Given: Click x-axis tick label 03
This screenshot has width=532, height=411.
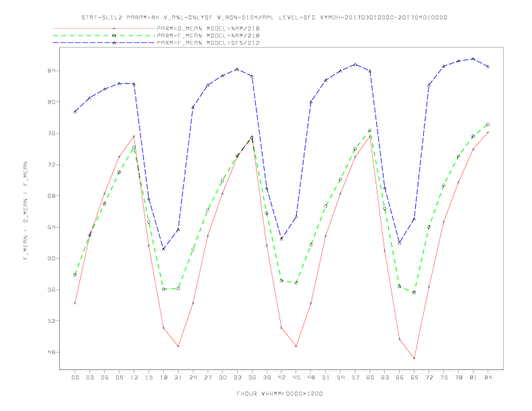Looking at the screenshot, I should tap(89, 377).
